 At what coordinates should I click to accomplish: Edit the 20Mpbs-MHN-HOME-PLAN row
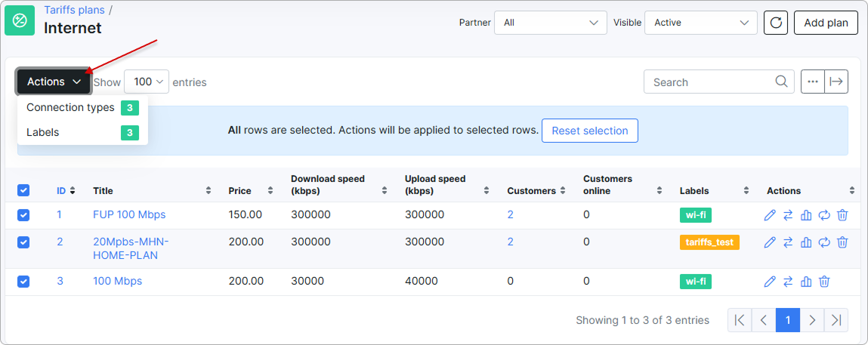point(770,242)
